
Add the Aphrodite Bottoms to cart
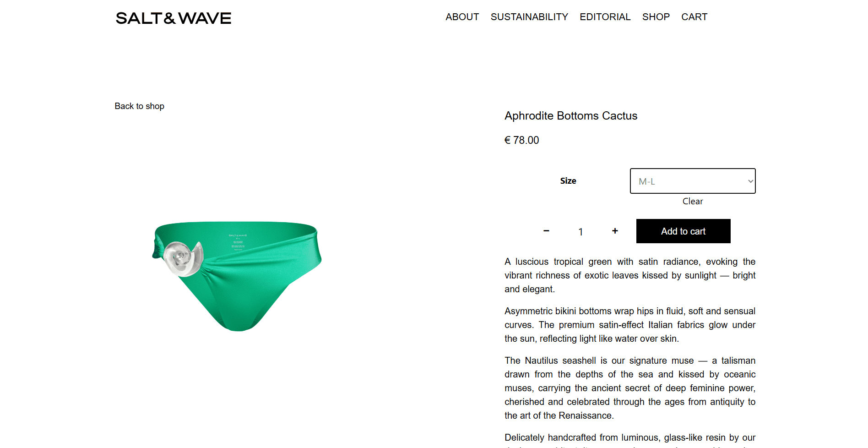[x=683, y=231]
